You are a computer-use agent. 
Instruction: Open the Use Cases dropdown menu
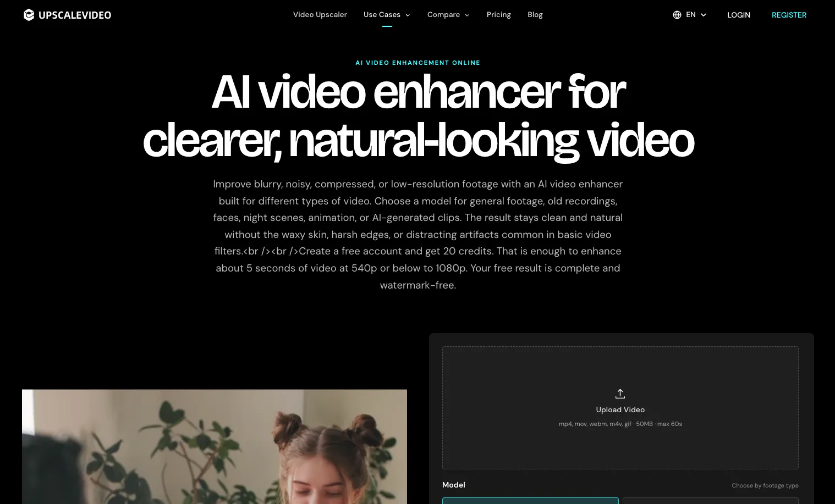point(387,15)
